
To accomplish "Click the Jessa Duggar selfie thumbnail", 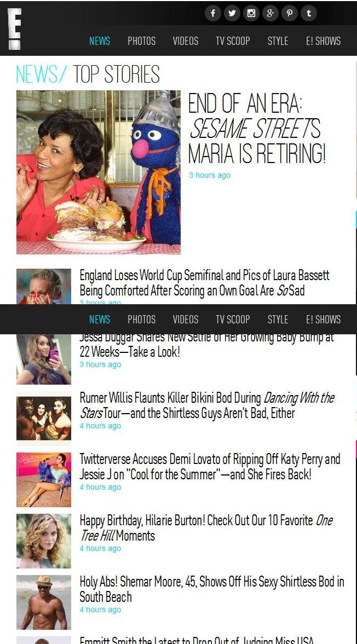I will pyautogui.click(x=44, y=359).
